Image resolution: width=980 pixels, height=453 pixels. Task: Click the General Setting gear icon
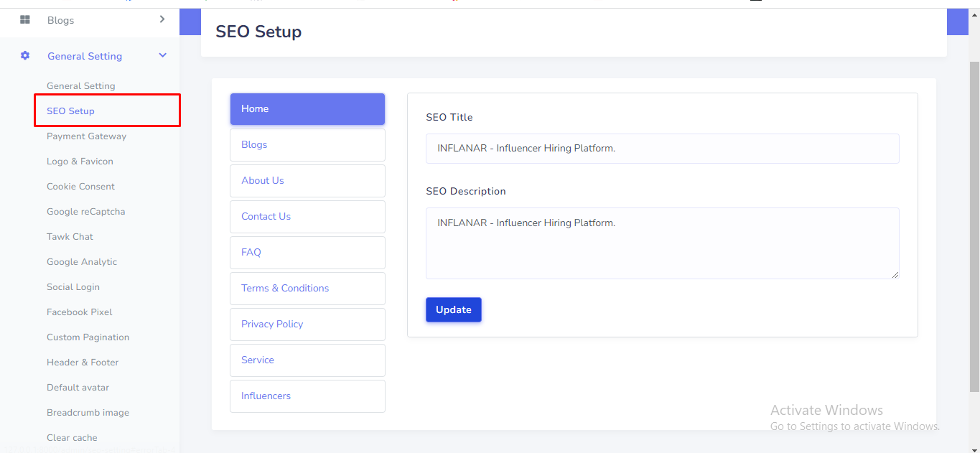[x=25, y=56]
